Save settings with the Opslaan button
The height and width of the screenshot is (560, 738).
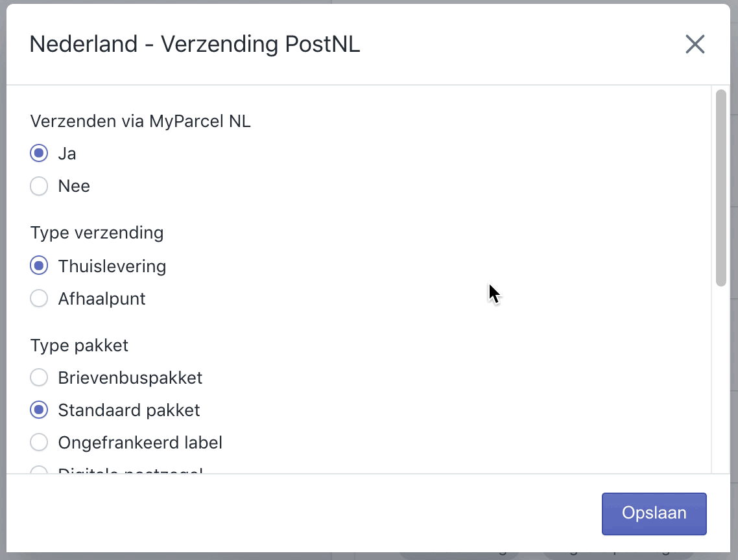click(654, 513)
